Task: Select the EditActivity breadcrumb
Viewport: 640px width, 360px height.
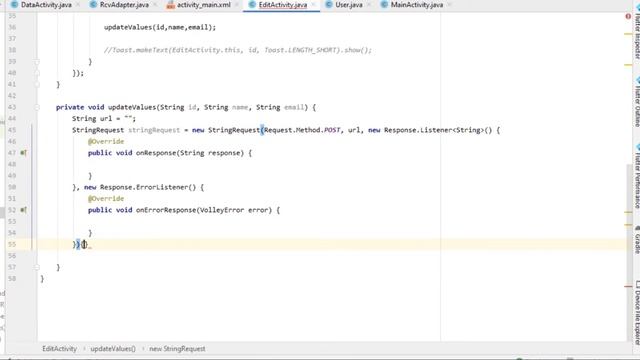Action: [x=60, y=349]
